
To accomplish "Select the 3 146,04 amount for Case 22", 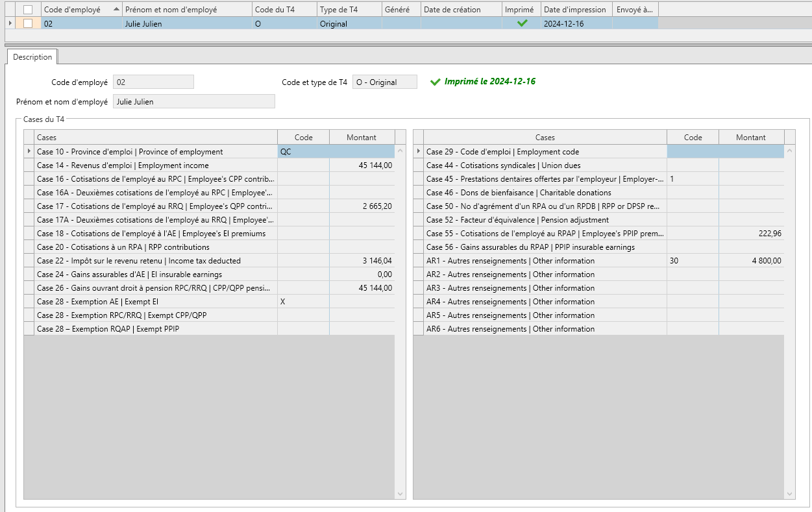I will pyautogui.click(x=362, y=261).
